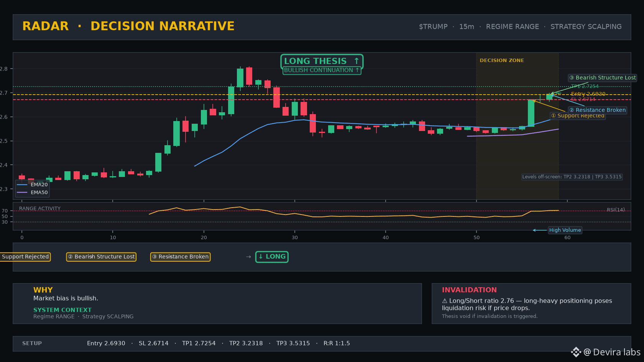This screenshot has width=644, height=362.
Task: Click the 30 tick on the time axis
Action: point(294,238)
